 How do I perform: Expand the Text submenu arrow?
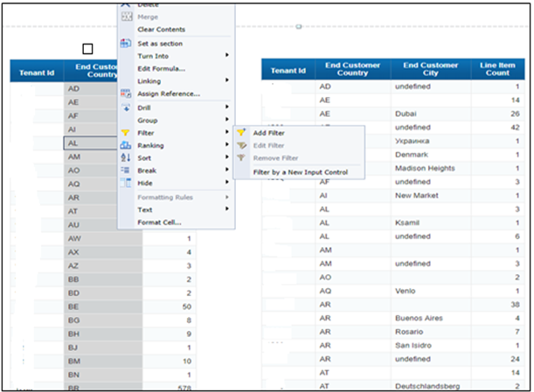pyautogui.click(x=227, y=210)
